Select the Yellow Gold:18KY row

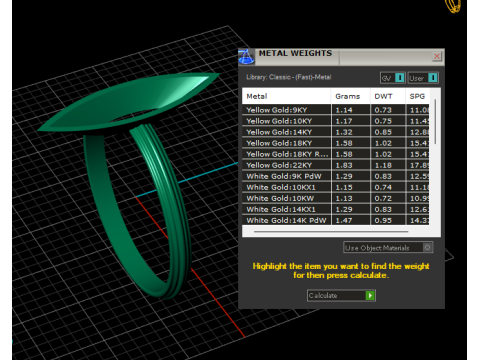(x=336, y=143)
